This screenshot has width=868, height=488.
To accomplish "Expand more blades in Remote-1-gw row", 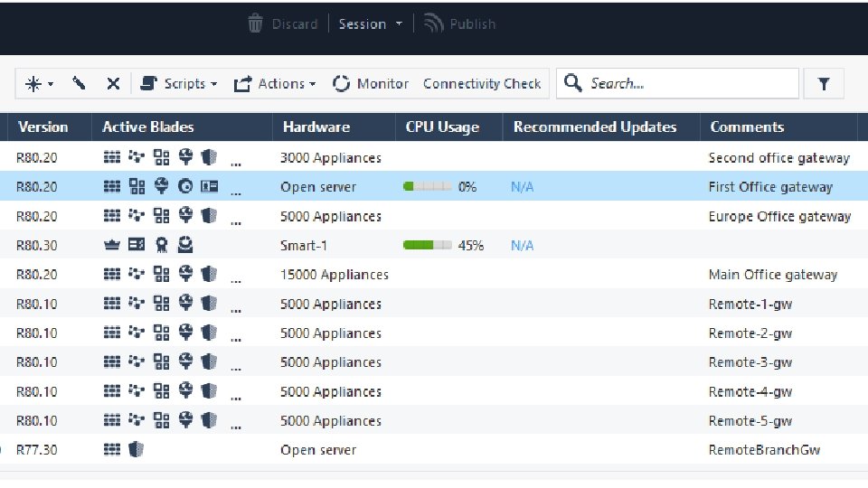I will (x=236, y=310).
